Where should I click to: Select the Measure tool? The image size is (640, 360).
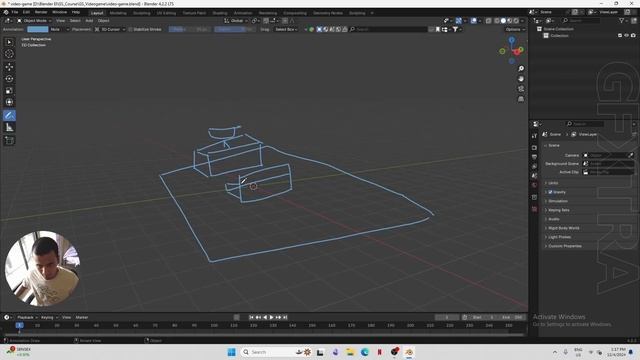click(9, 128)
